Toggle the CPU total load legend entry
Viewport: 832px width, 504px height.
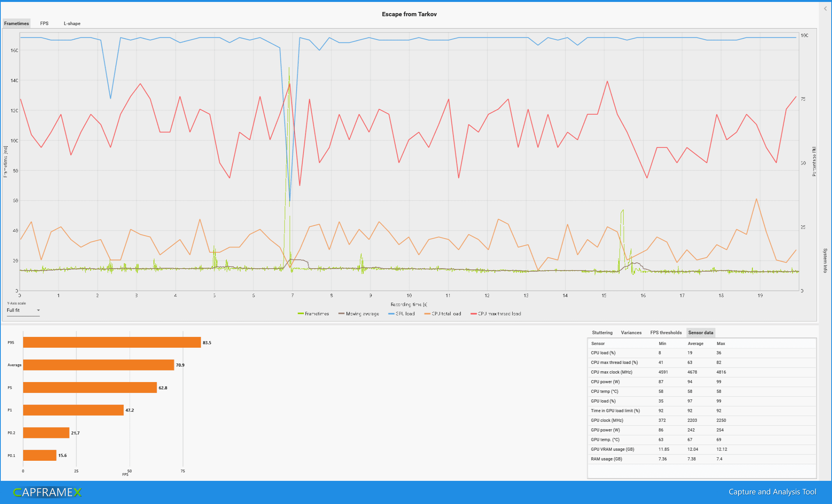[x=442, y=314]
